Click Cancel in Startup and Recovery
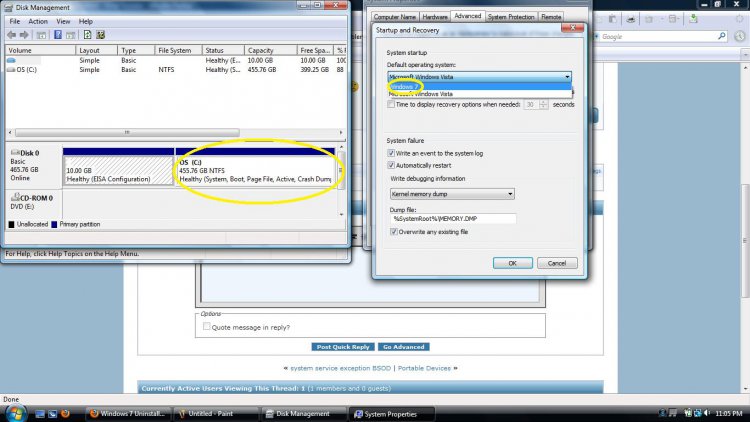 tap(557, 263)
